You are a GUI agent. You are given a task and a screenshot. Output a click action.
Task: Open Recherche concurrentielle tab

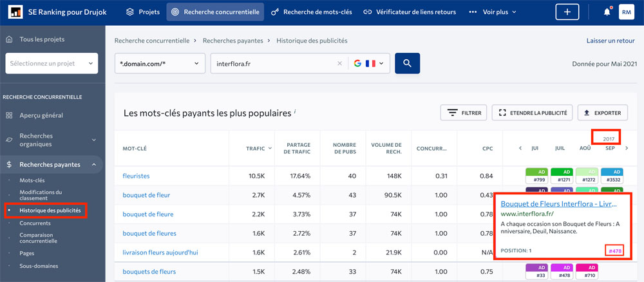click(x=215, y=12)
